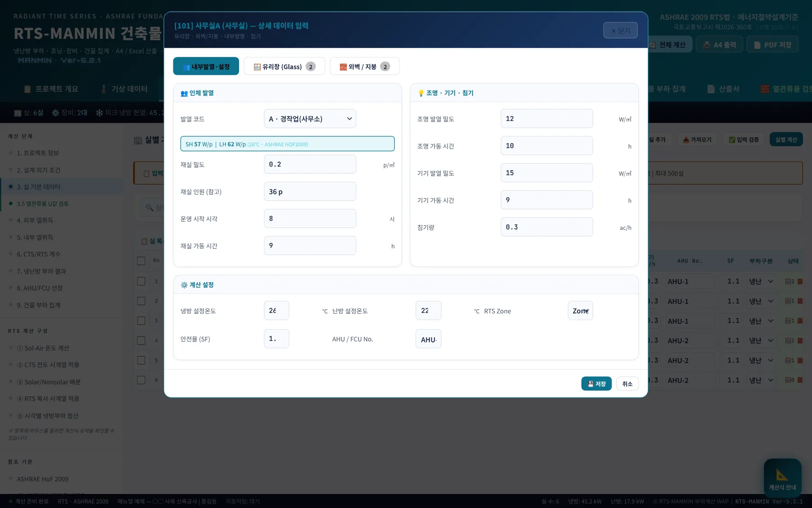Click the document icon beside 산출서
The height and width of the screenshot is (508, 812).
(x=711, y=89)
